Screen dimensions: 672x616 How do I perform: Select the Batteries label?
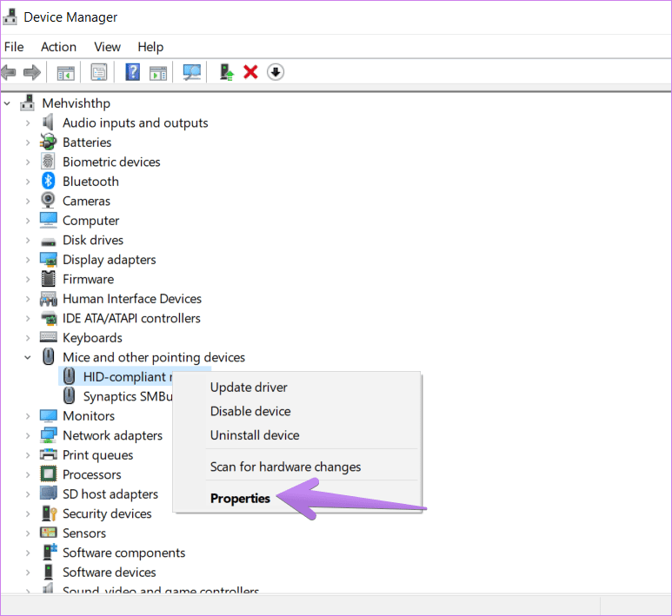[87, 142]
